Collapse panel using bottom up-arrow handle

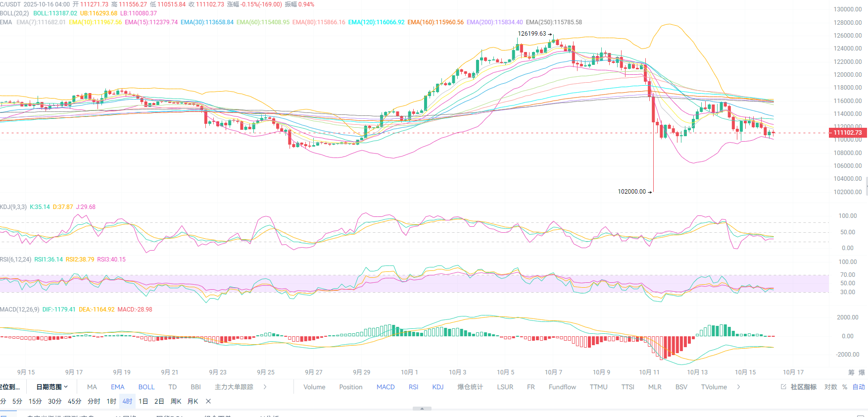point(422,409)
